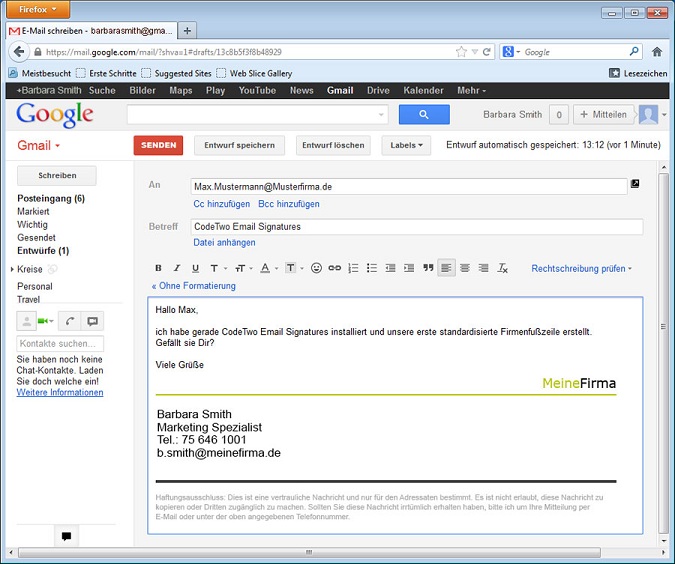
Task: Click Entwurf speichern button
Action: [x=239, y=146]
